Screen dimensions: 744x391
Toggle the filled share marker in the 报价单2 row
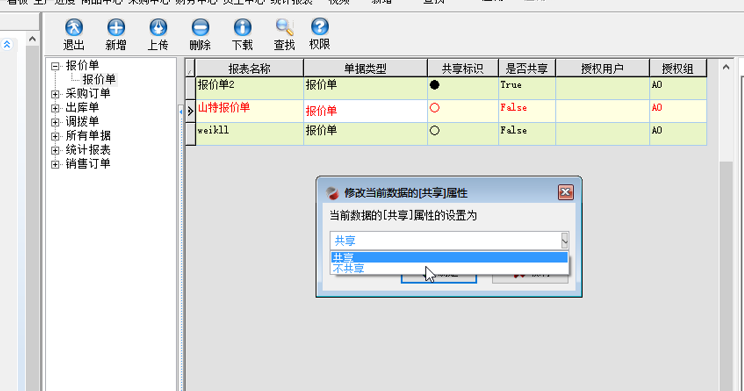[434, 85]
